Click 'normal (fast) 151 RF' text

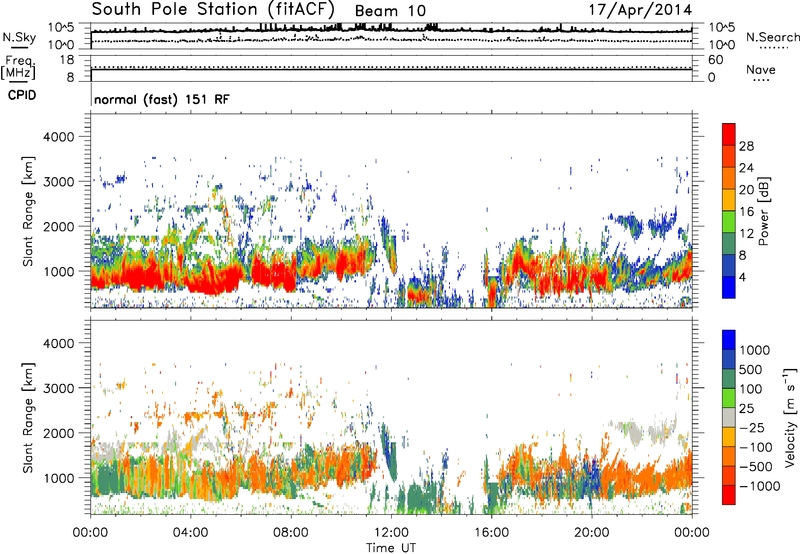coord(162,99)
